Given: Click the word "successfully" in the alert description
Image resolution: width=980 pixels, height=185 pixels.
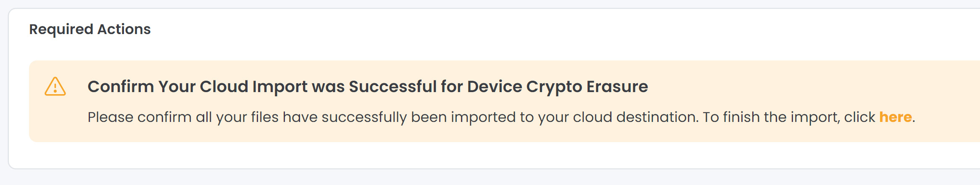Looking at the screenshot, I should [364, 117].
